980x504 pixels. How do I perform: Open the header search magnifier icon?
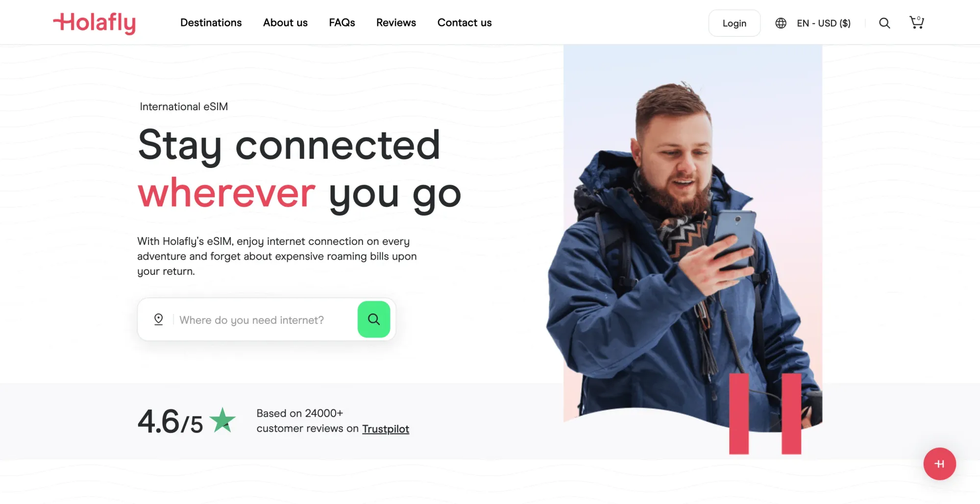pyautogui.click(x=884, y=23)
